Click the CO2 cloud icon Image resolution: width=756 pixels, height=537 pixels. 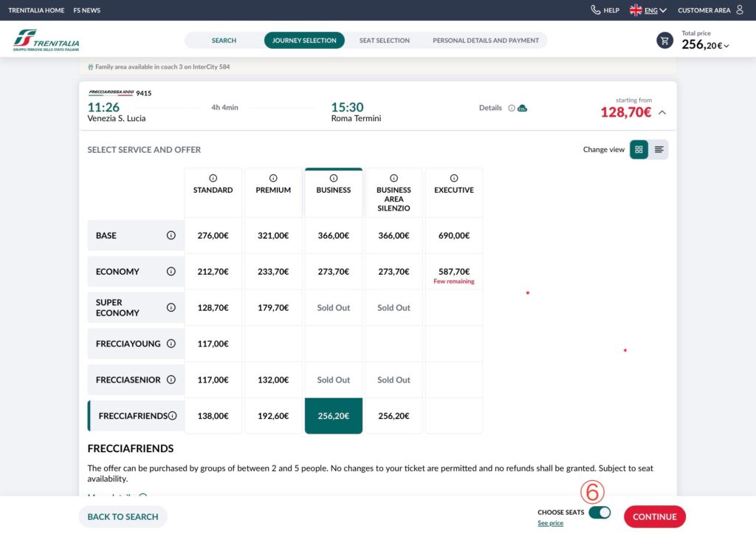523,108
